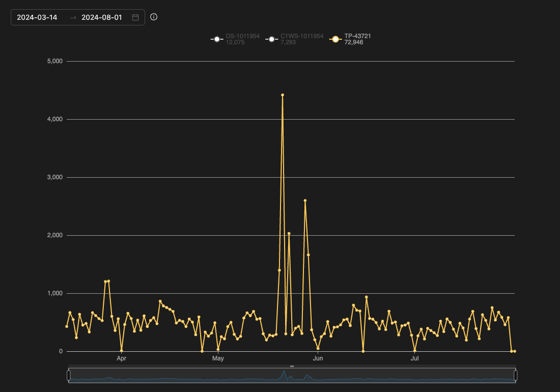The image size is (560, 392).
Task: Click the DS-1011954 legend marker icon
Action: click(x=217, y=39)
